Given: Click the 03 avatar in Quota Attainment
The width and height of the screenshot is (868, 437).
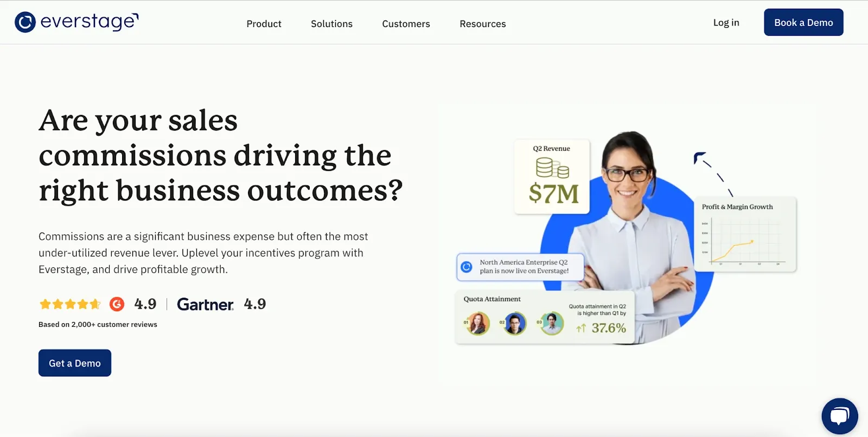Looking at the screenshot, I should point(552,324).
